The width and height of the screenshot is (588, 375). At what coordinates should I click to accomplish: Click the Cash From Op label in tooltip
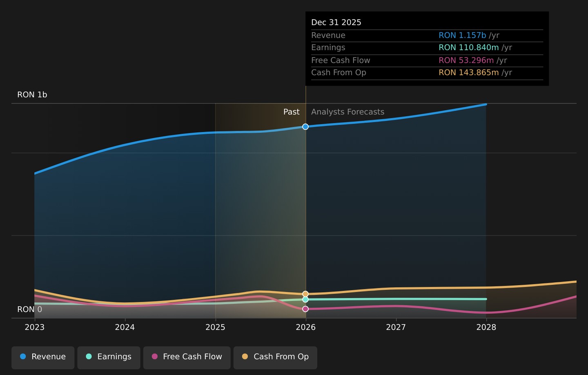point(339,73)
